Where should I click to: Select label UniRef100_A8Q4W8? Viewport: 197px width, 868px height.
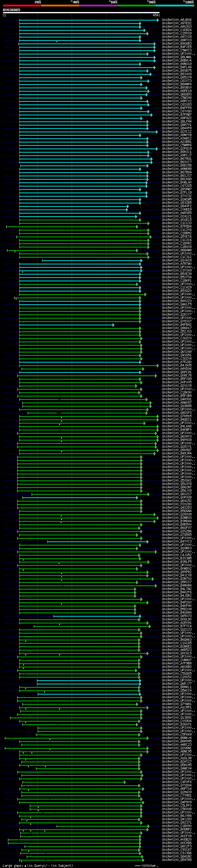[x=177, y=250]
